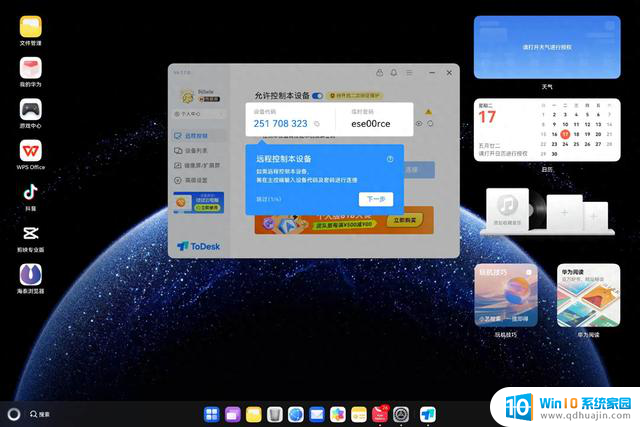
Task: Open the weather widget authorization prompt
Action: coord(547,47)
